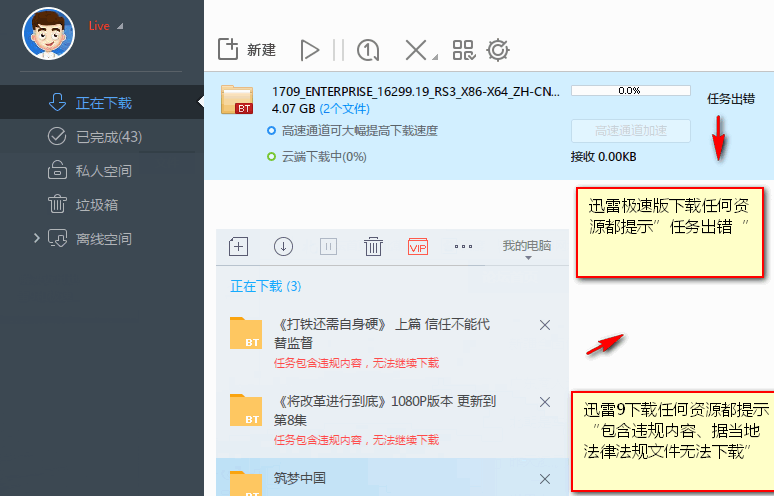This screenshot has width=774, height=496.
Task: Select 正在下载 in the sidebar
Action: click(x=103, y=103)
